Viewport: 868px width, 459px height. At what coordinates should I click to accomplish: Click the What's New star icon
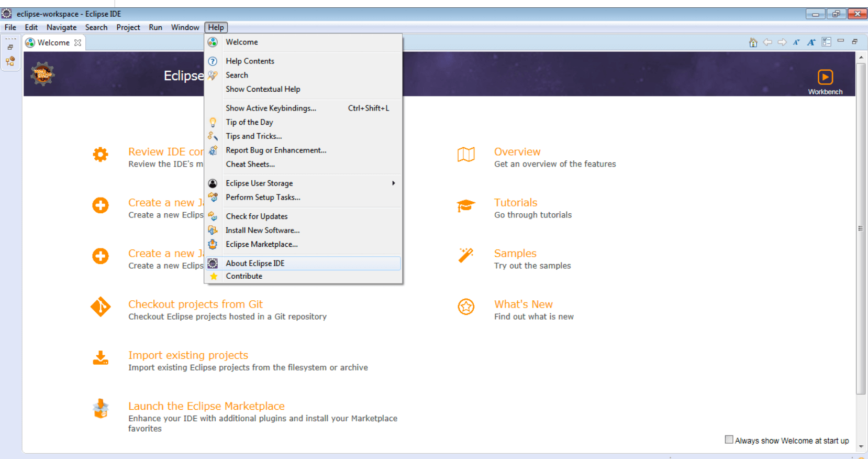point(466,307)
